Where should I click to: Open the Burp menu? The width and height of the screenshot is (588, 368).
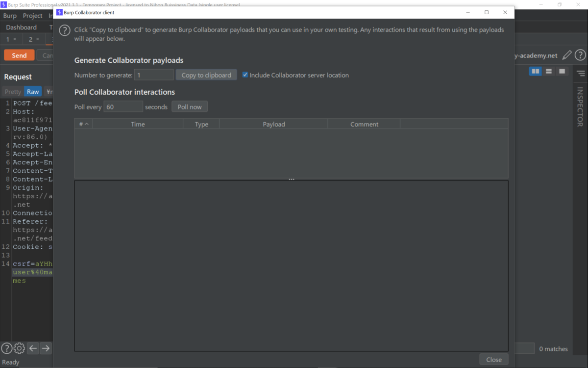point(10,16)
